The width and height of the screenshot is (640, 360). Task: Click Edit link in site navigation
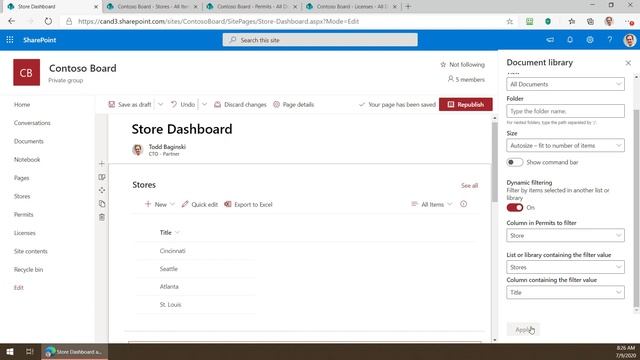click(19, 287)
